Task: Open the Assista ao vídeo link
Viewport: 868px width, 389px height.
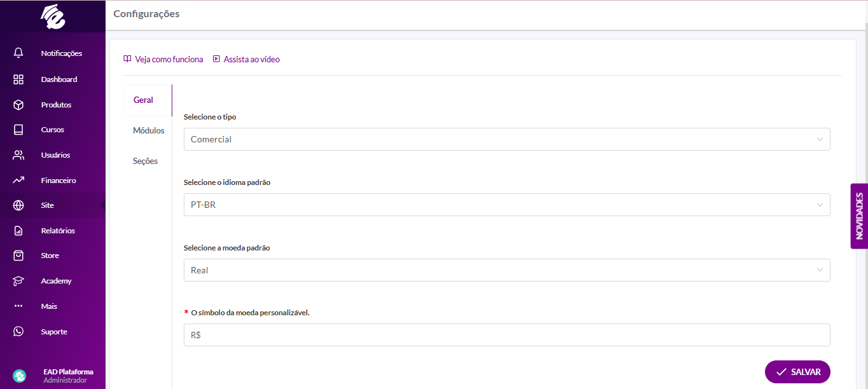Action: [x=252, y=59]
